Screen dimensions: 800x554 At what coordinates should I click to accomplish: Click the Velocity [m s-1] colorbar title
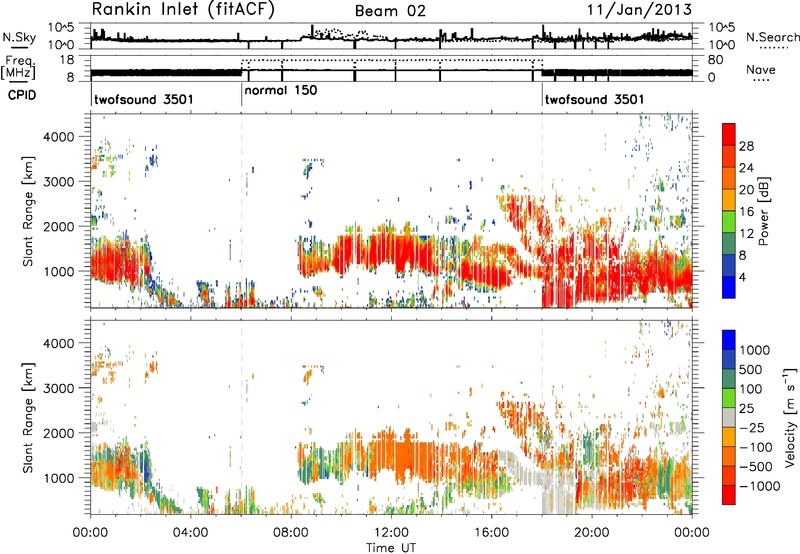click(x=790, y=417)
